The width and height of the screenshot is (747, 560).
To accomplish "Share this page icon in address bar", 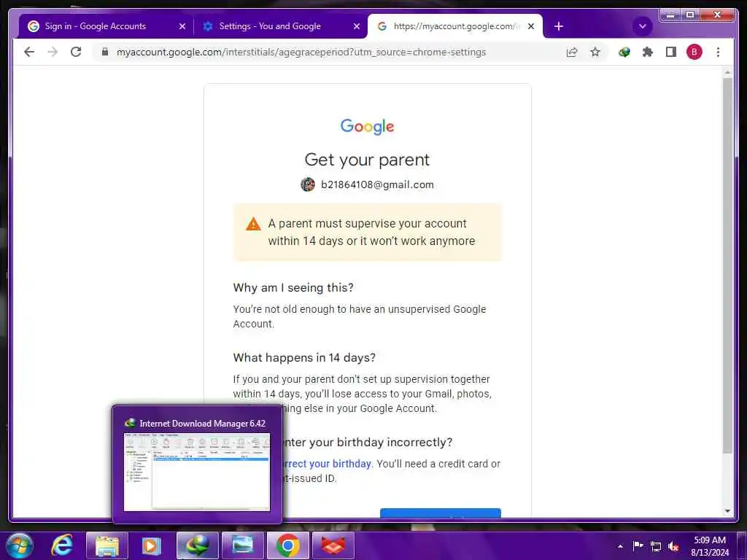I will (572, 52).
